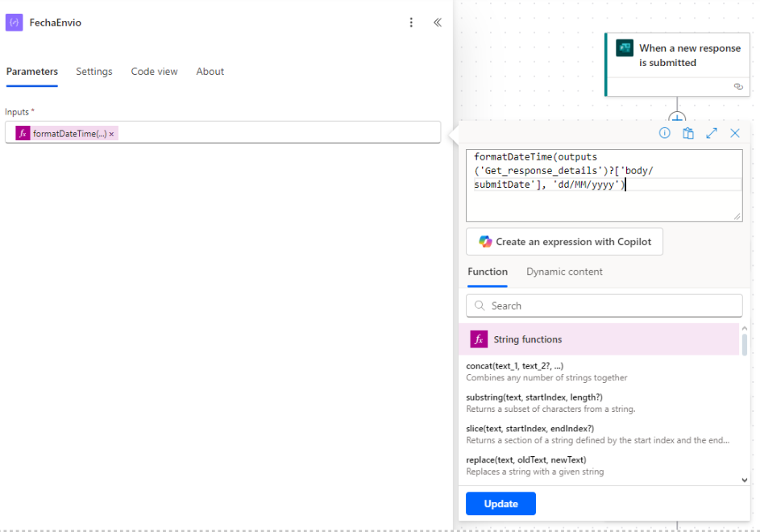Switch to the Settings tab
Viewport: 760px width, 532px height.
(x=94, y=72)
